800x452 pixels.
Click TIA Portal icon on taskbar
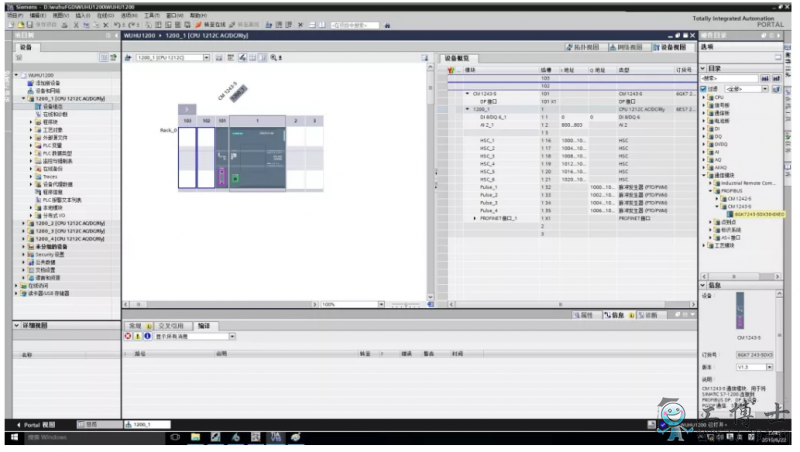(x=276, y=437)
